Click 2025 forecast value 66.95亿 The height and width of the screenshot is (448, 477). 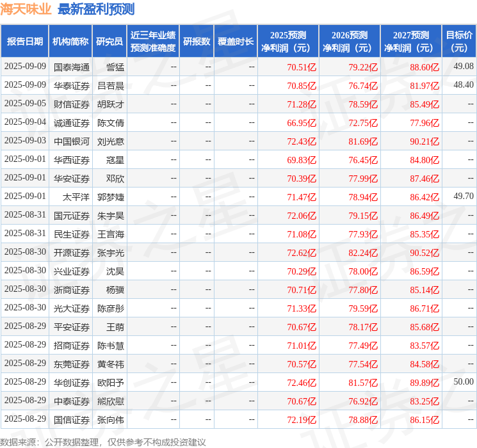(302, 123)
